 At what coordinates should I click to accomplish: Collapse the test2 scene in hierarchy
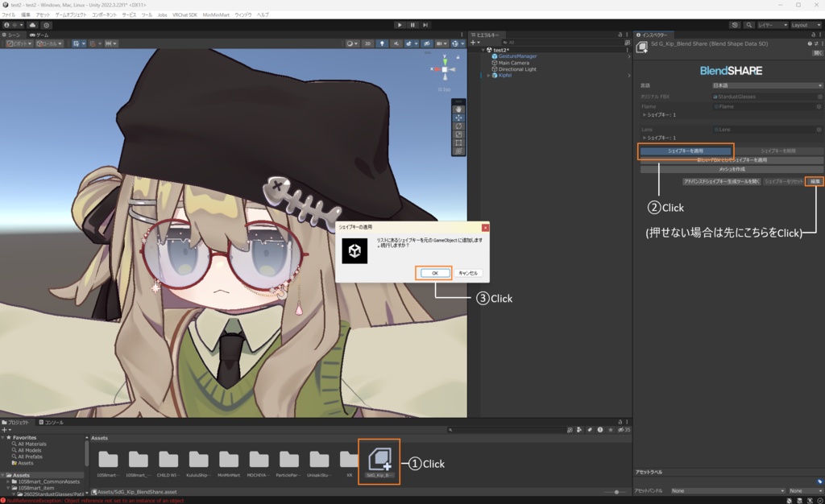point(483,50)
